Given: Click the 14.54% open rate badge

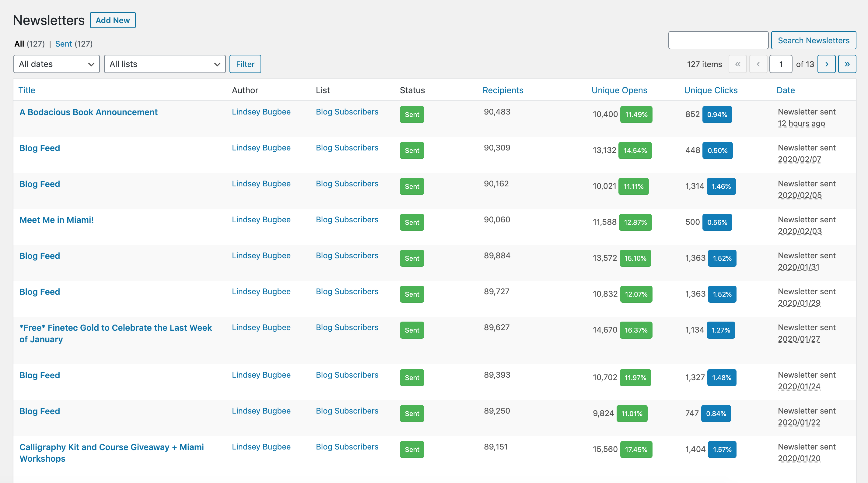Looking at the screenshot, I should [635, 151].
